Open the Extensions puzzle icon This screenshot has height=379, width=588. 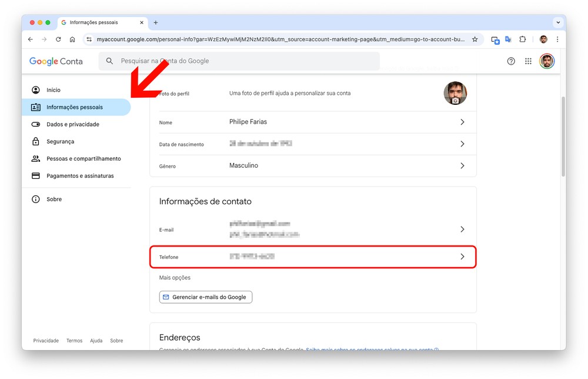click(x=522, y=39)
